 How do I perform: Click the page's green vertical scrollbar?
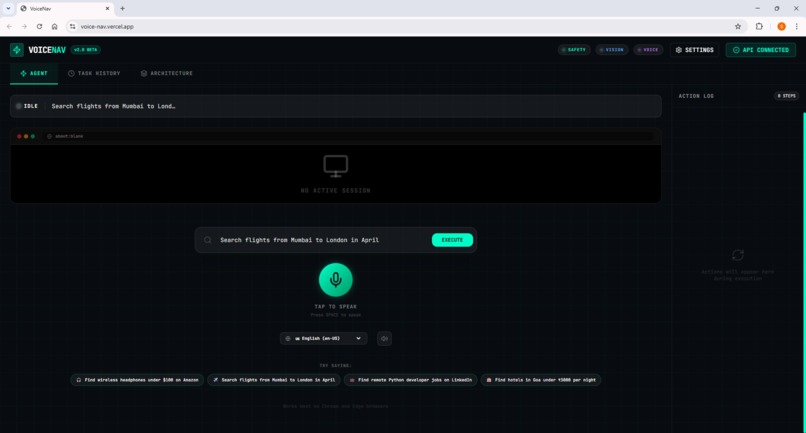(804, 273)
